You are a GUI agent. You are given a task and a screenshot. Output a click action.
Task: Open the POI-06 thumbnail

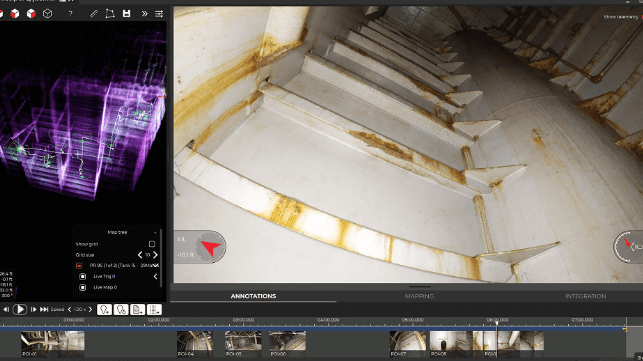point(287,344)
